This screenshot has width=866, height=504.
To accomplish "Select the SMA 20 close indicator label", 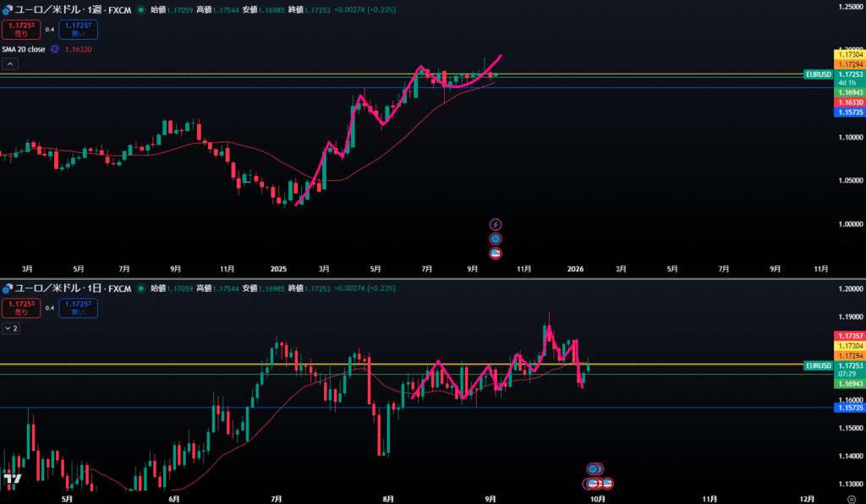I will point(25,50).
